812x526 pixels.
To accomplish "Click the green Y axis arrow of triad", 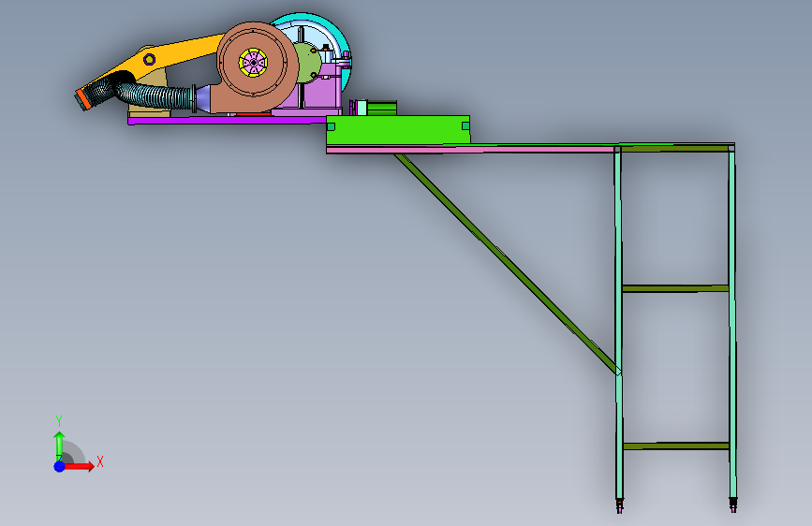I will click(x=59, y=446).
